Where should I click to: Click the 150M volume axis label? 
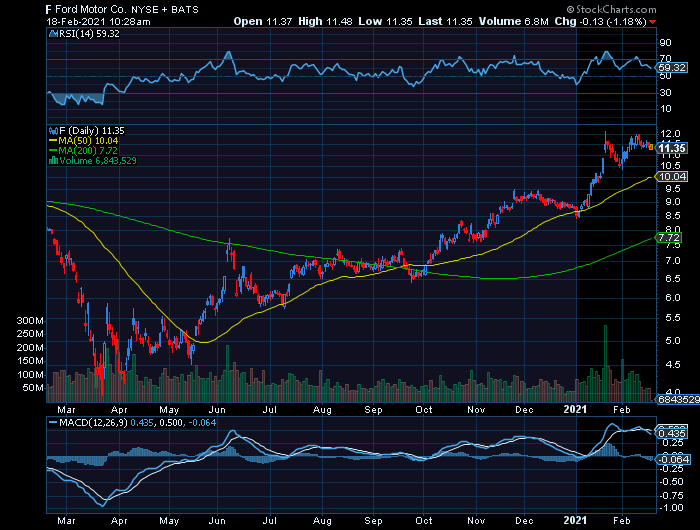coord(30,361)
